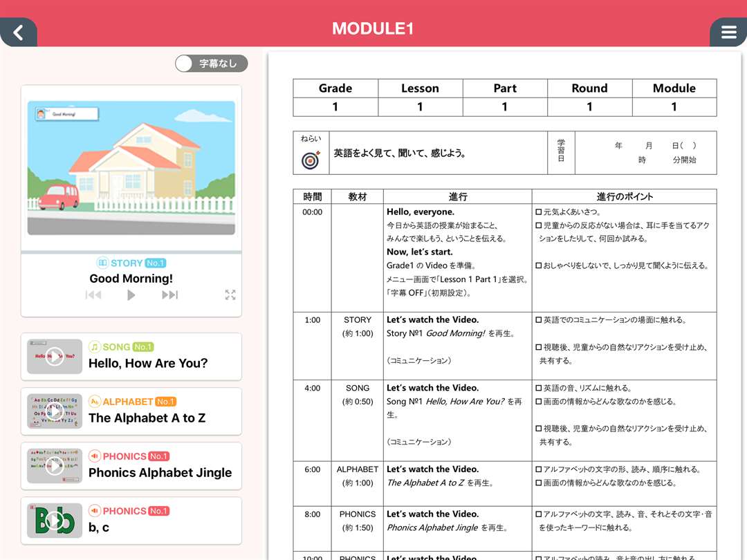Play Phonics Alphabet Jingle thumbnail
This screenshot has width=747, height=560.
(x=55, y=466)
